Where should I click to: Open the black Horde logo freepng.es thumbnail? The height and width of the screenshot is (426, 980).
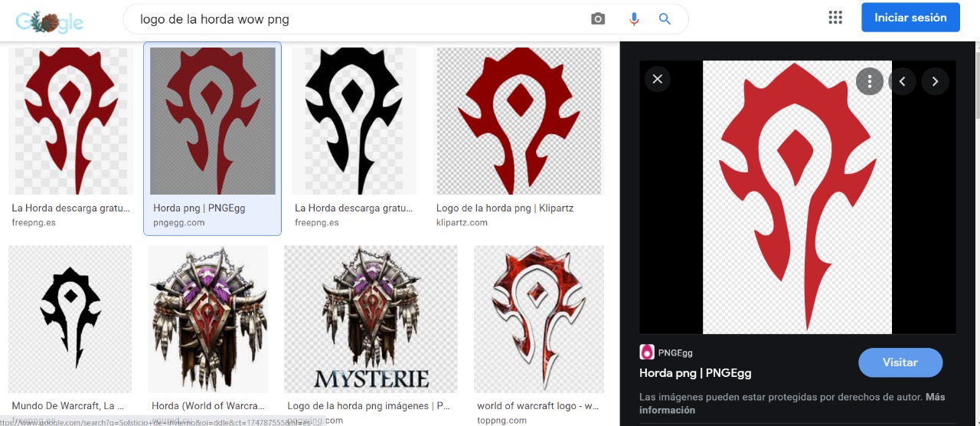click(x=354, y=121)
